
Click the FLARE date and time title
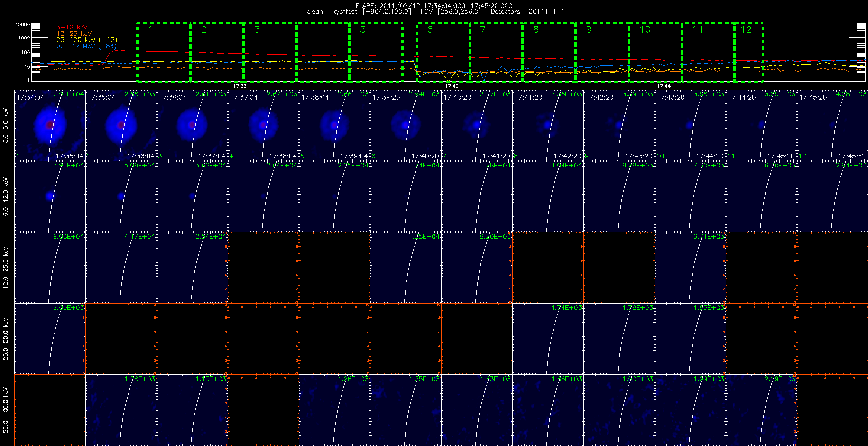pos(434,6)
